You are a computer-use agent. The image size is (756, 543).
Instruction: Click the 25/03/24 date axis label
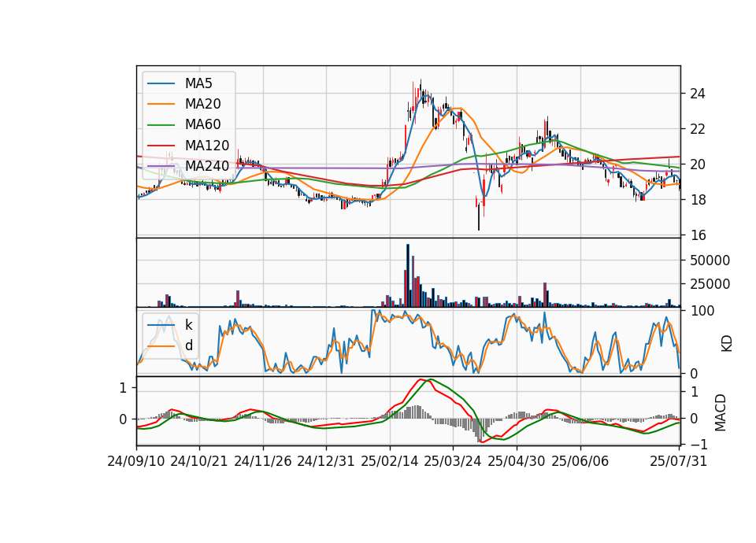click(453, 461)
